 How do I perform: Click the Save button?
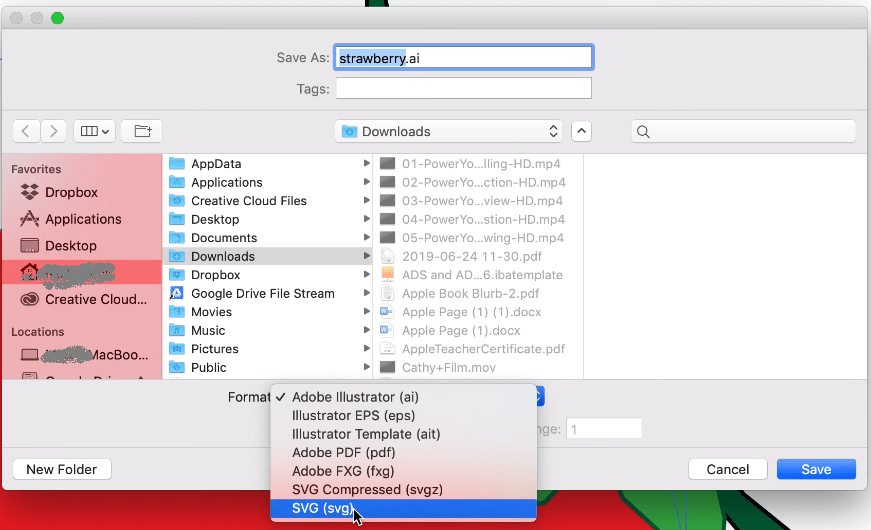[x=816, y=469]
